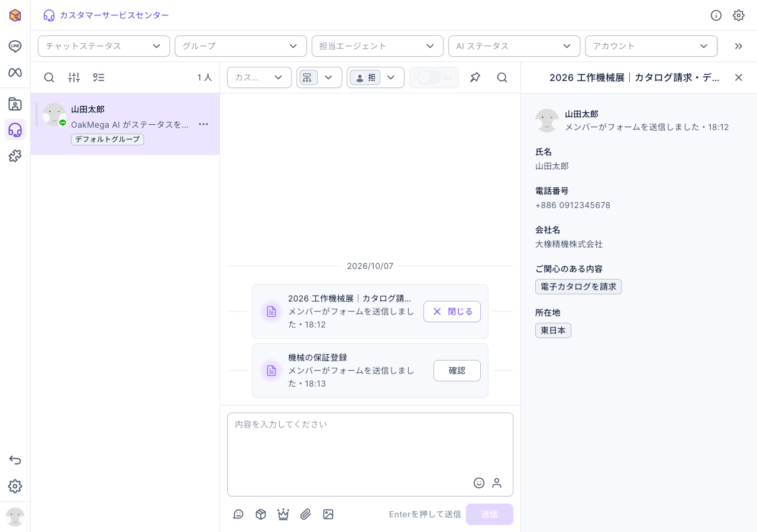Click the 1 人 count label
The width and height of the screenshot is (757, 532).
click(205, 77)
